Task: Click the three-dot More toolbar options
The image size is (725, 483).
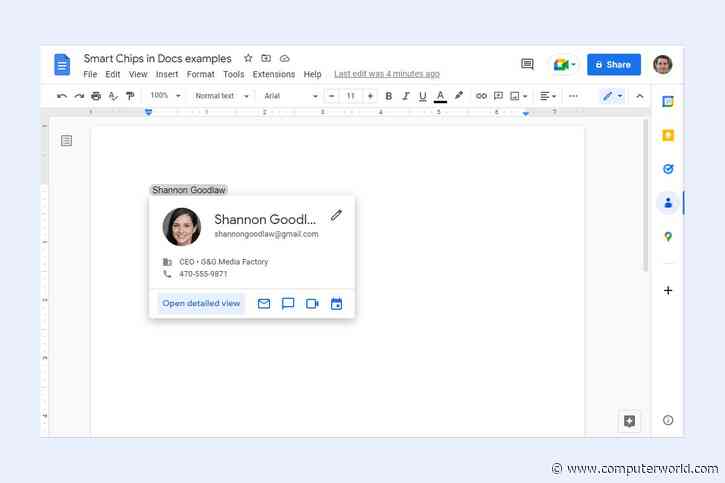Action: 573,96
